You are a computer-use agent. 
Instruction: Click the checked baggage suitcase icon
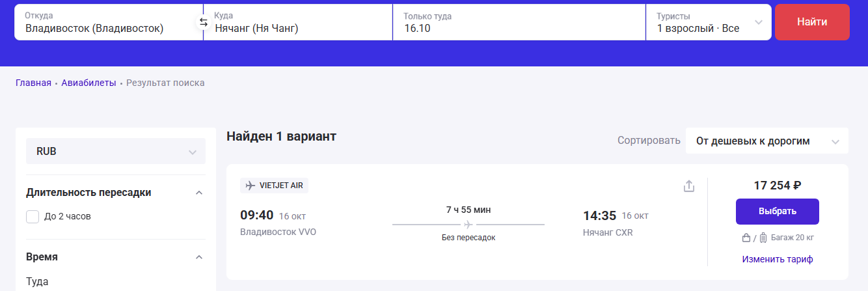pos(763,238)
